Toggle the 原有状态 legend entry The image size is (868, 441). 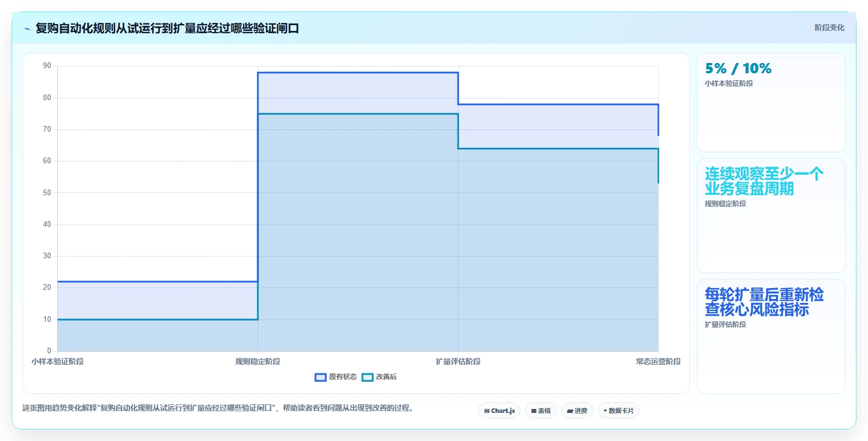tap(336, 377)
